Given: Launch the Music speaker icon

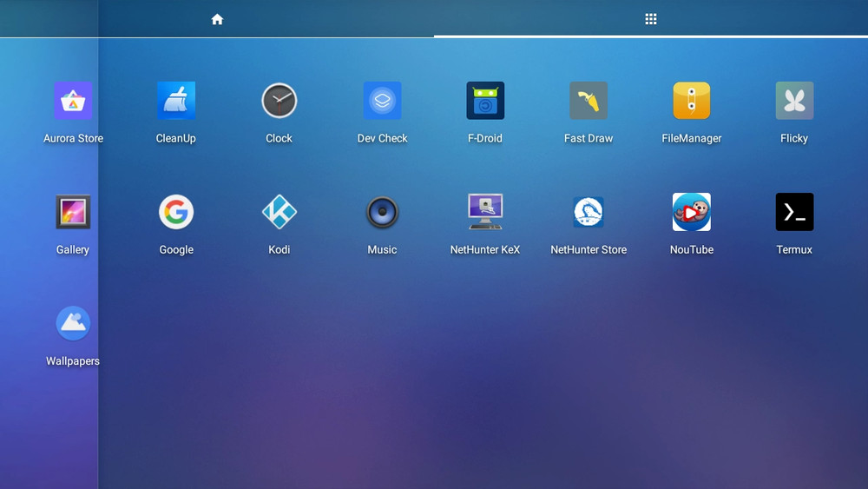Looking at the screenshot, I should point(382,212).
